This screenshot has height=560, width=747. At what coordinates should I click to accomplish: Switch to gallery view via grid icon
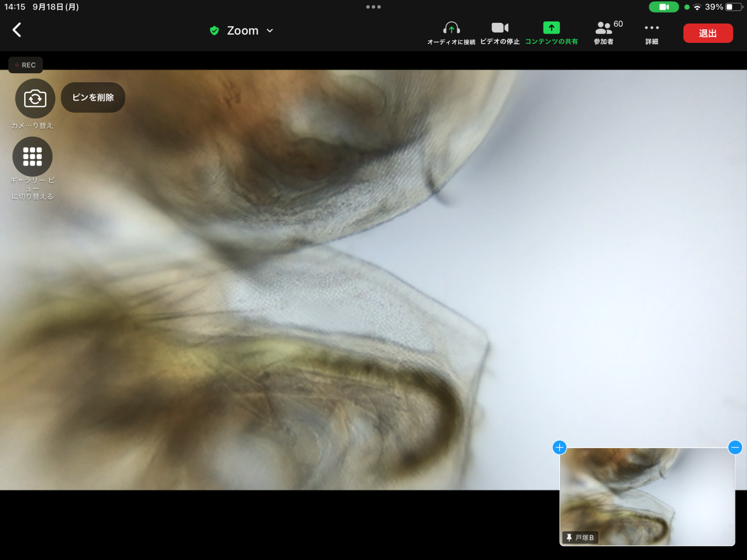pos(32,157)
